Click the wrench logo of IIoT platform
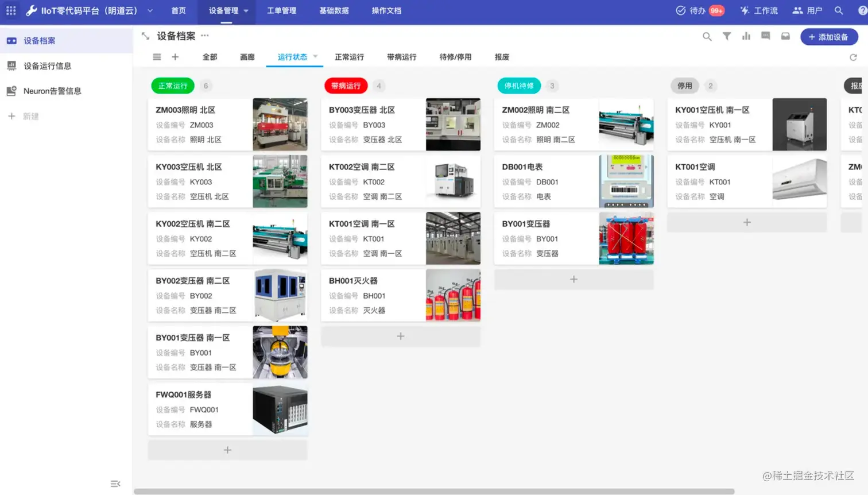This screenshot has width=868, height=495. pos(32,10)
